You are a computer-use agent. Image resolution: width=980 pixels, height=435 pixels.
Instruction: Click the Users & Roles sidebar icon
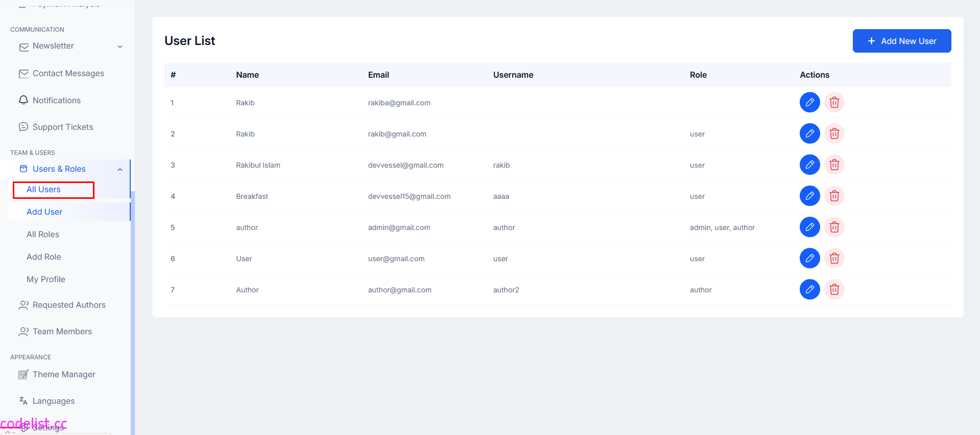click(23, 169)
